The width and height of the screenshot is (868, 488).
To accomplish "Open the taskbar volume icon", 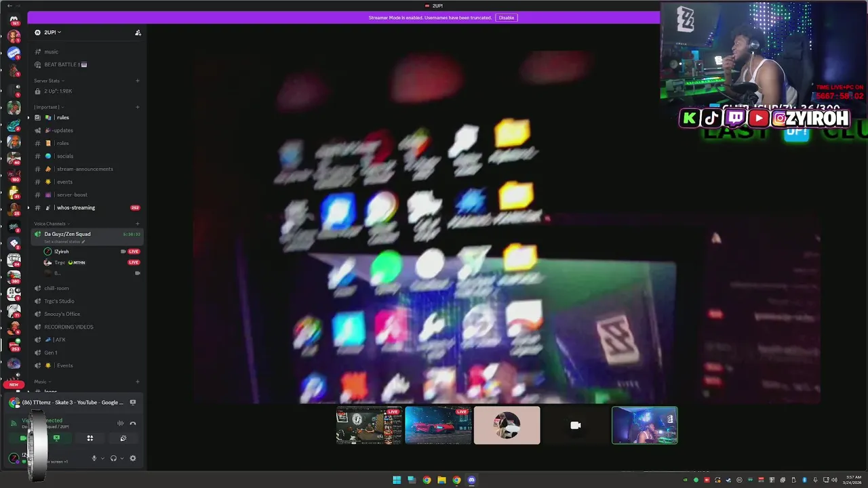I will pos(835,480).
